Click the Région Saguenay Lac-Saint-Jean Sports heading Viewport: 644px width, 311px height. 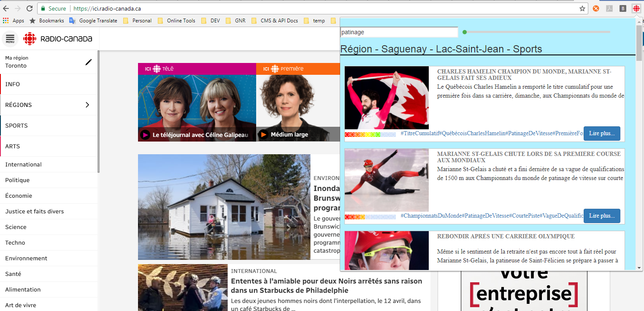point(441,49)
